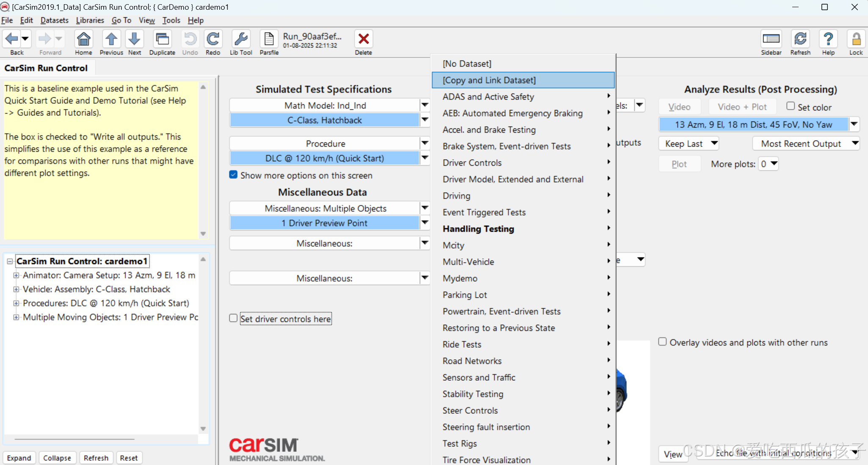Screen dimensions: 868x465
Task: Check Overlay videos and plots with other runs
Action: 662,342
